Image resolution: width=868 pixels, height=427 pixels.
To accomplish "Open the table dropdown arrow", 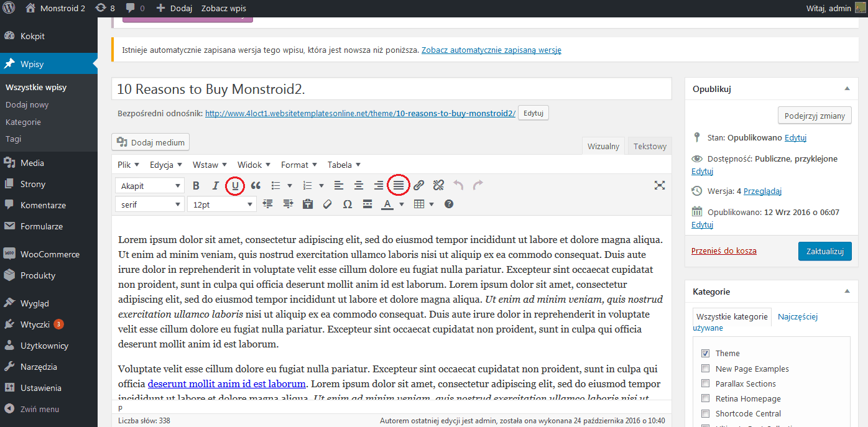I will click(432, 204).
